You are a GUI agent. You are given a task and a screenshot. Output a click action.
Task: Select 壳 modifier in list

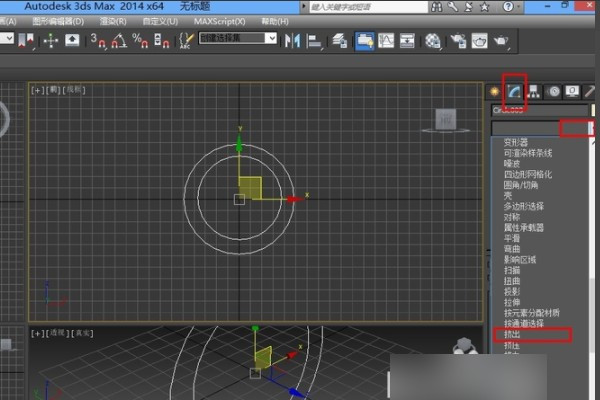[507, 196]
